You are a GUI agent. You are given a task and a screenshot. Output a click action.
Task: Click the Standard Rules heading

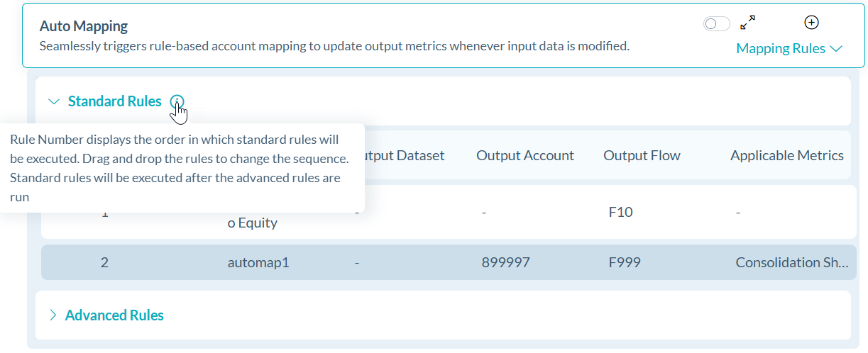coord(114,101)
